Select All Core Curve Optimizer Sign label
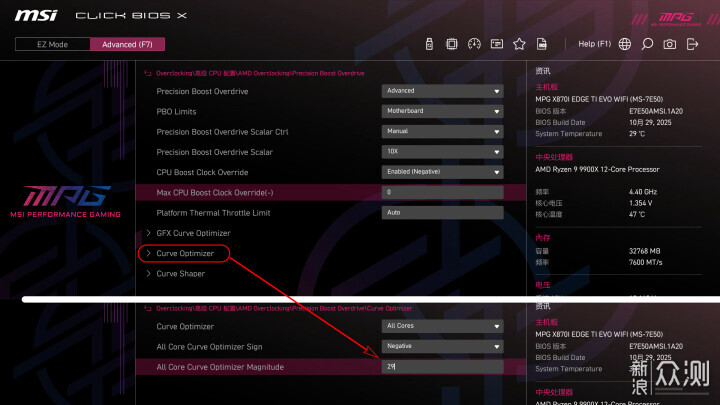The width and height of the screenshot is (720, 405). point(209,347)
